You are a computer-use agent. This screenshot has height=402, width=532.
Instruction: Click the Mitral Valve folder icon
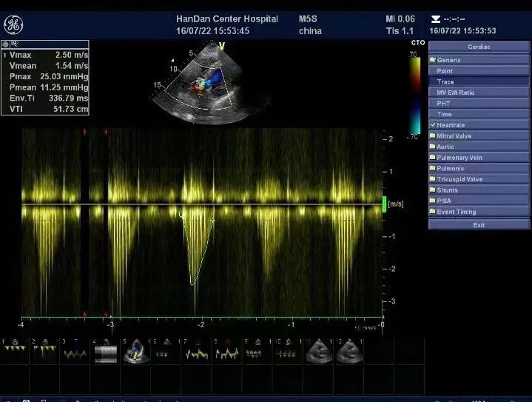point(433,136)
